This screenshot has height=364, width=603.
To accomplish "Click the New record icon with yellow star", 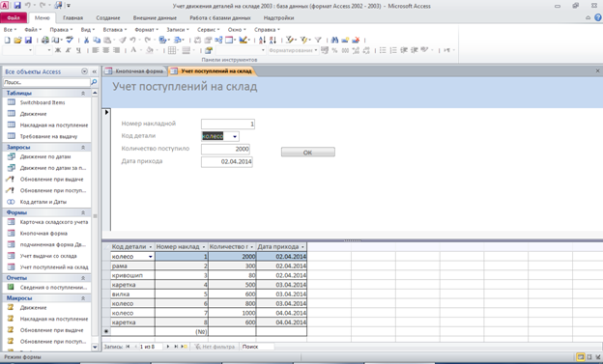I will coord(345,40).
